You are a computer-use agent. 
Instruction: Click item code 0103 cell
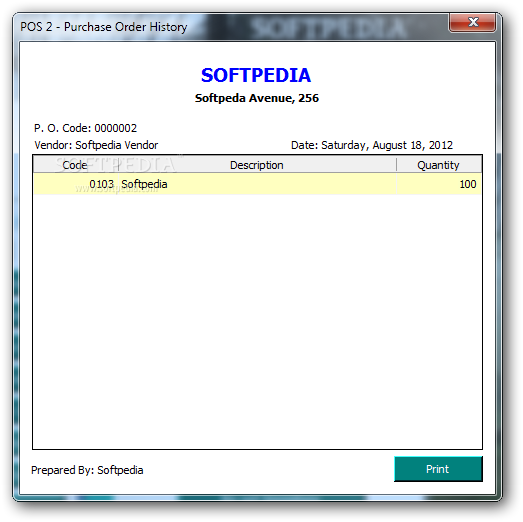(x=76, y=184)
